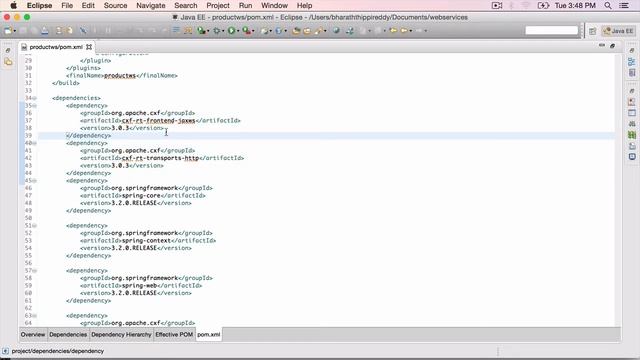640x360 pixels.
Task: Collapse the dependencies element at line 34
Action: (35, 98)
